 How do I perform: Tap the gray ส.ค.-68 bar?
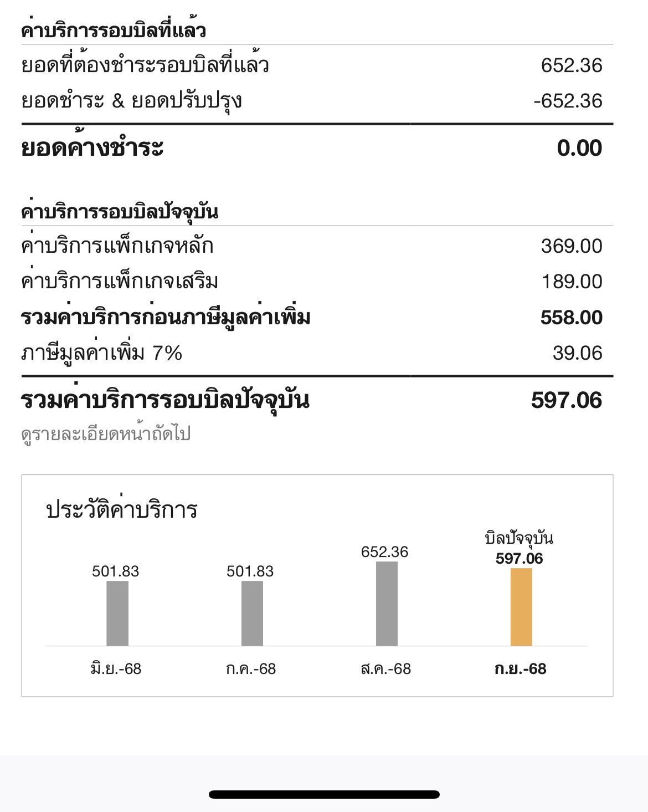(387, 604)
